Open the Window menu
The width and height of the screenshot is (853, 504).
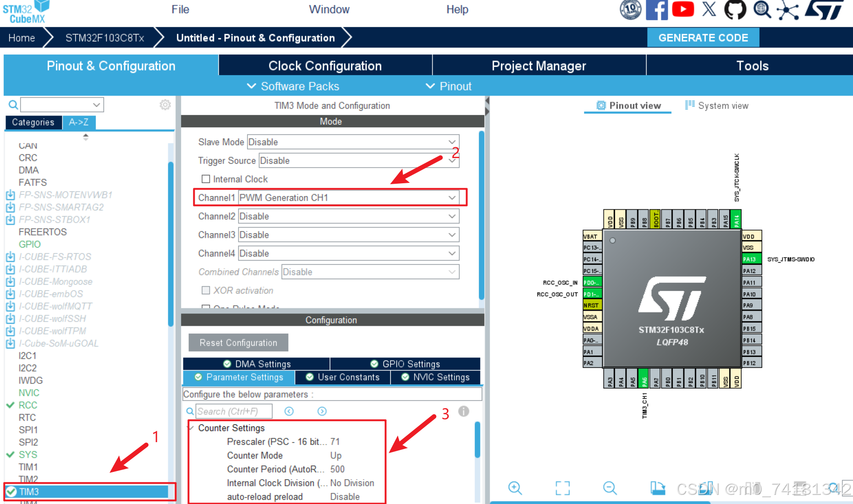point(329,9)
